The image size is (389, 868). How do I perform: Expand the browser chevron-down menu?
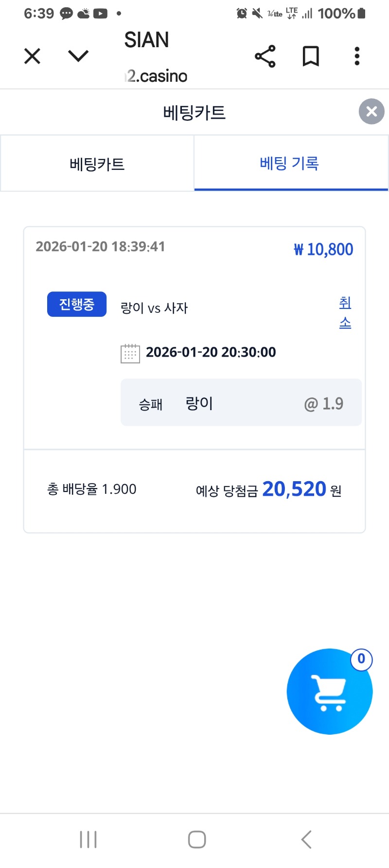tap(78, 56)
